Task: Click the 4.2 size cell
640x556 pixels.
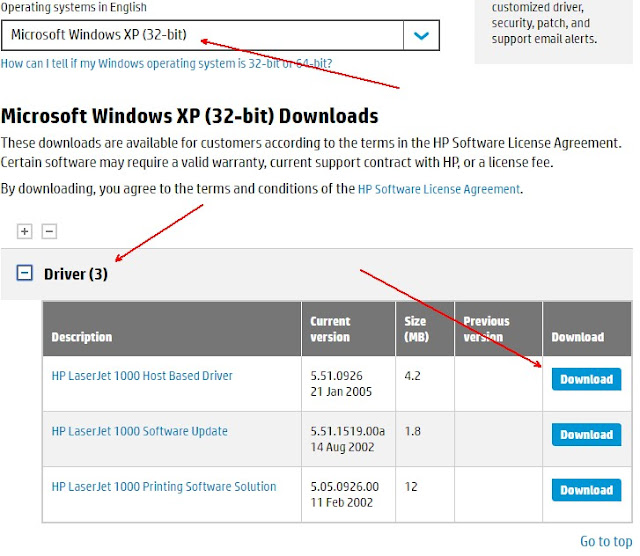Action: 425,384
